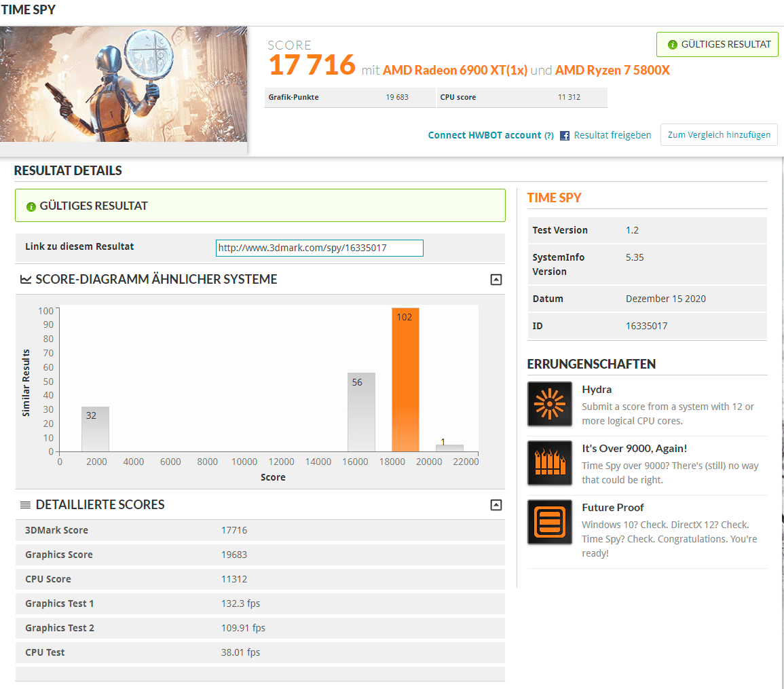Click the (?) help link next to HWBOT
The width and height of the screenshot is (784, 689).
[x=549, y=136]
